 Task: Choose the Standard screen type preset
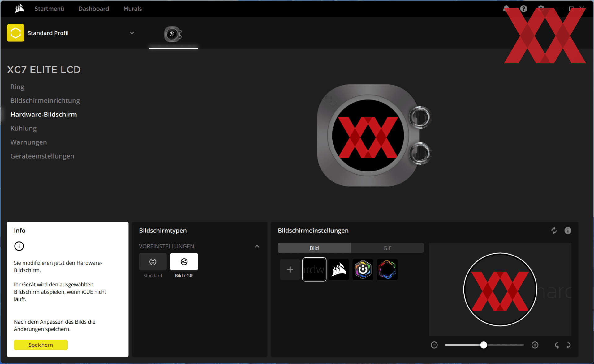(153, 262)
